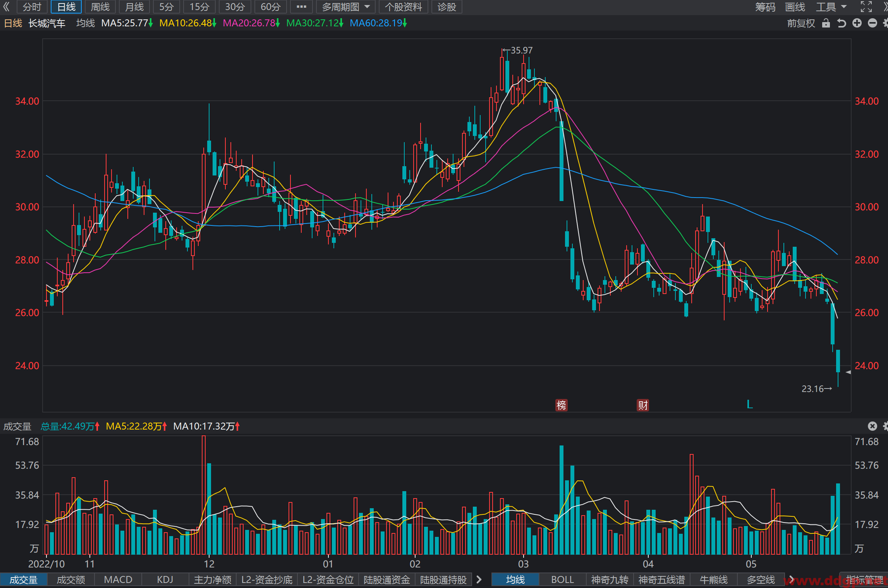Open the more periods ellipsis menu
The height and width of the screenshot is (588, 888).
pos(301,7)
